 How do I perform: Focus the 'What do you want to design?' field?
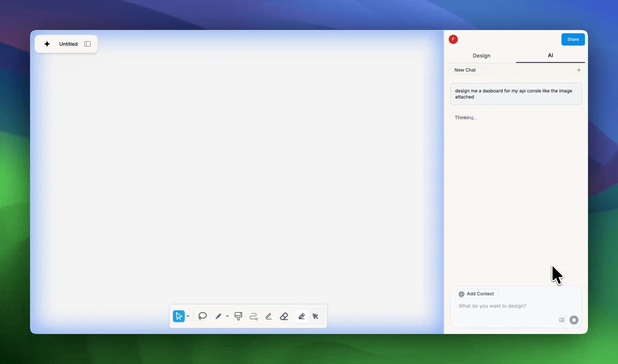(506, 306)
